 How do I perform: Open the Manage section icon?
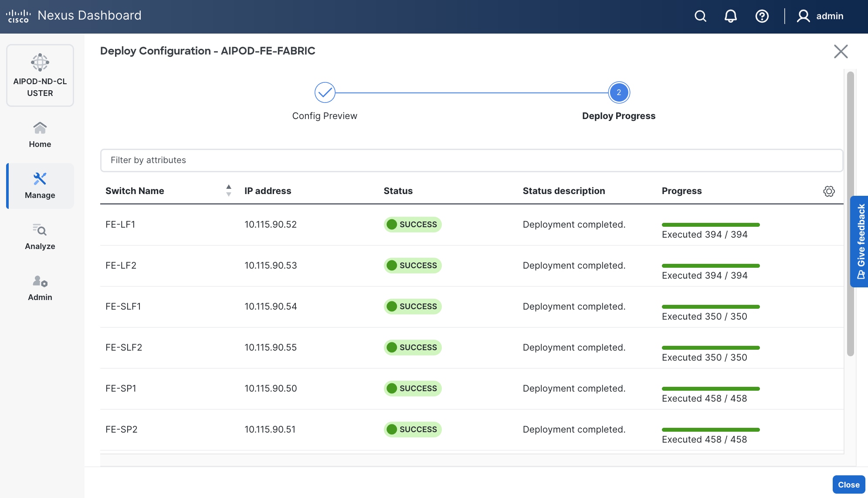(40, 179)
